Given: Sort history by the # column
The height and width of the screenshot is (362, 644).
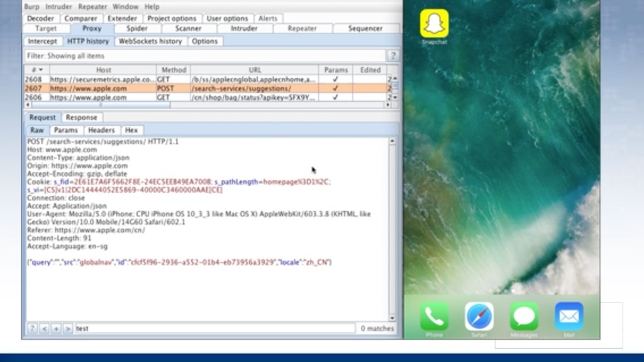Looking at the screenshot, I should coord(36,70).
